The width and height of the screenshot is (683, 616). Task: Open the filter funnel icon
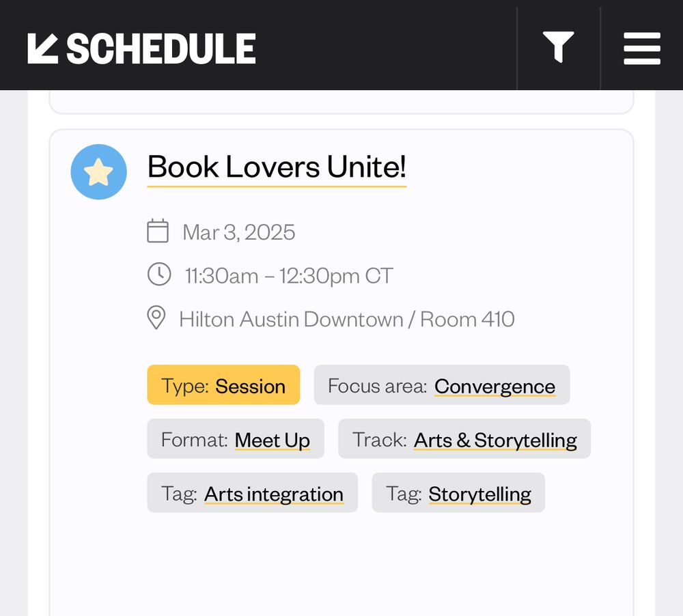(559, 47)
